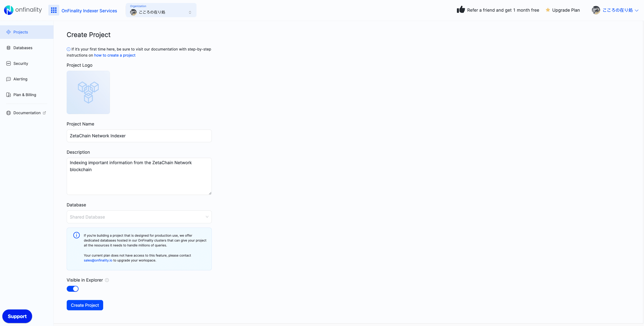Open the Alerting panel from the sidebar
Viewport: 644px width, 326px height.
coord(9,79)
